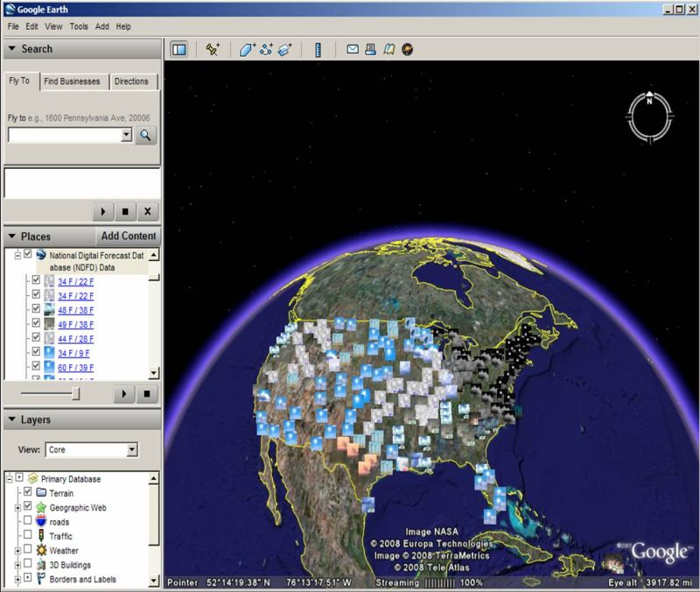Viewport: 700px width, 592px height.
Task: Open the 60 F / 39 F forecast link
Action: tap(76, 367)
